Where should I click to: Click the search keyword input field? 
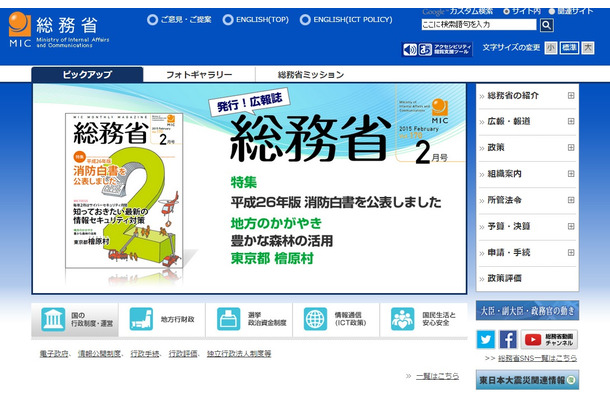point(479,25)
